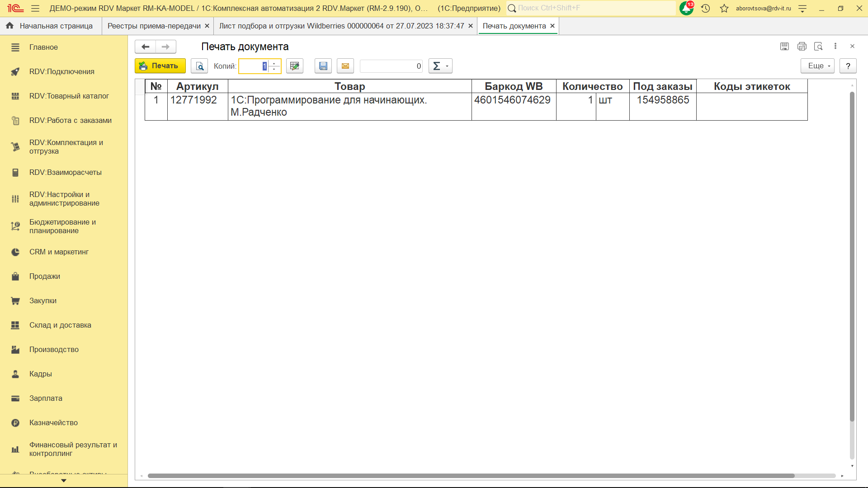Viewport: 868px width, 488px height.
Task: Save document with floppy disk icon
Action: [x=323, y=66]
